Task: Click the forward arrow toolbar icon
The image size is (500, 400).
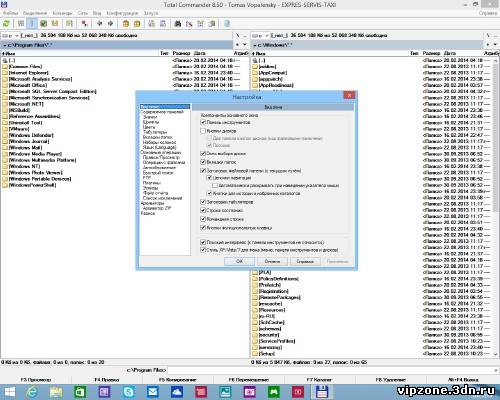Action: pyautogui.click(x=110, y=23)
